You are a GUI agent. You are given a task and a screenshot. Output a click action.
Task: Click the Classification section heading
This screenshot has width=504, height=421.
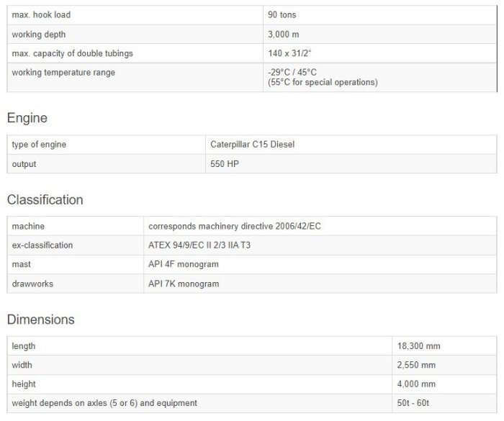click(45, 199)
